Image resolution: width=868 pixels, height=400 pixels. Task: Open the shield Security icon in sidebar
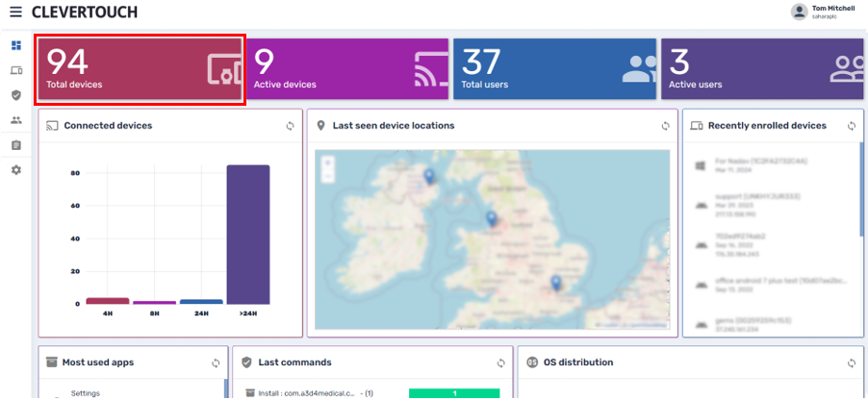pyautogui.click(x=16, y=95)
